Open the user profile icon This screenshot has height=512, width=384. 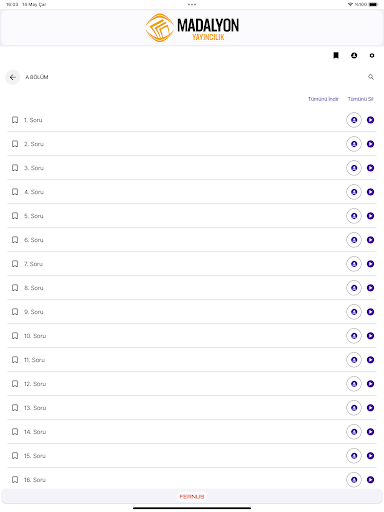354,55
